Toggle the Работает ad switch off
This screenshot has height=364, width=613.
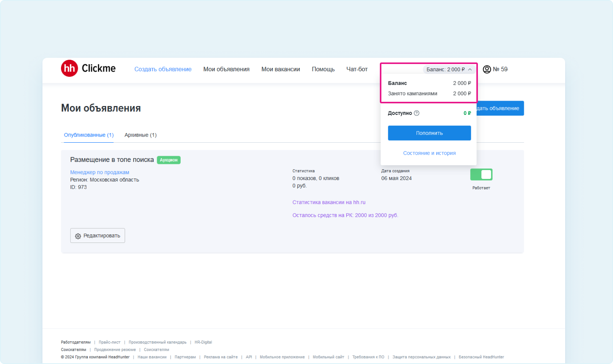[481, 175]
